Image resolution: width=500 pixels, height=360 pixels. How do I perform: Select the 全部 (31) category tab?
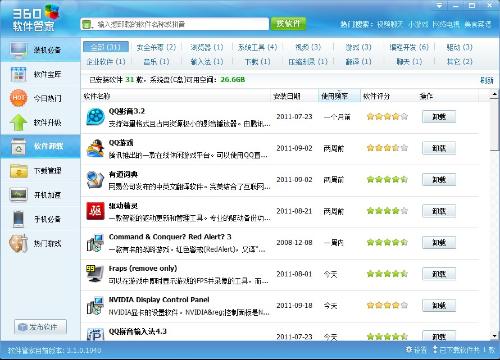[106, 47]
